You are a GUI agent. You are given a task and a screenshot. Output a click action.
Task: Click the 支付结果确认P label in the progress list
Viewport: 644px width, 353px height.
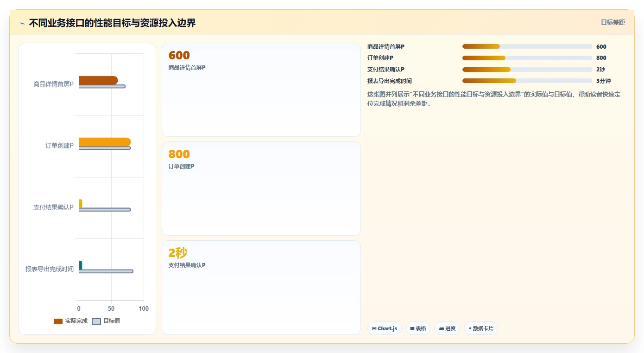386,70
